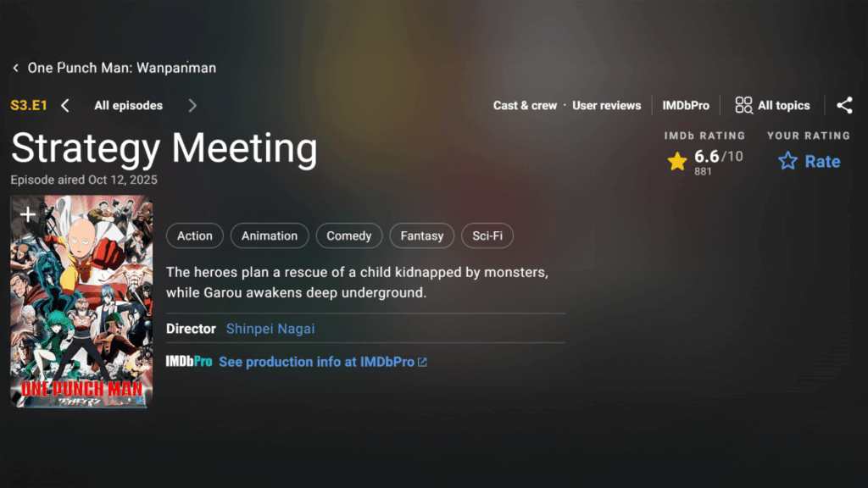Open IMDbPro link in header
This screenshot has width=868, height=488.
tap(686, 106)
